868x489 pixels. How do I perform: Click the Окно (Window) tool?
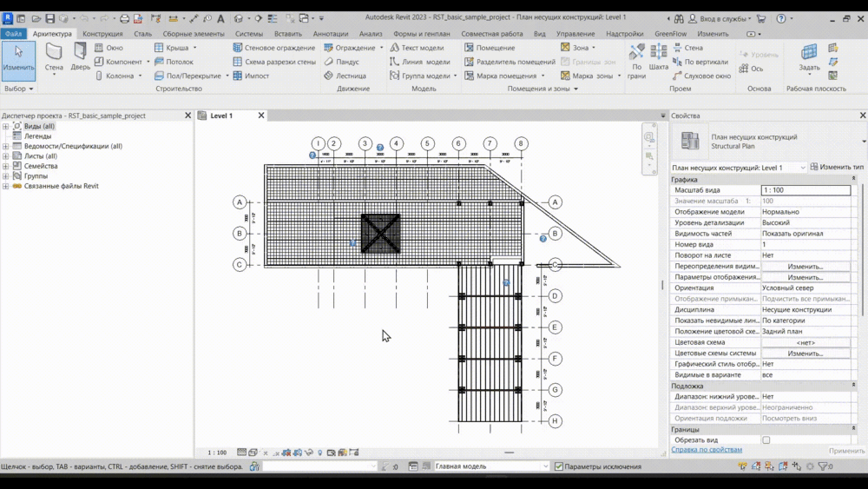(x=108, y=48)
